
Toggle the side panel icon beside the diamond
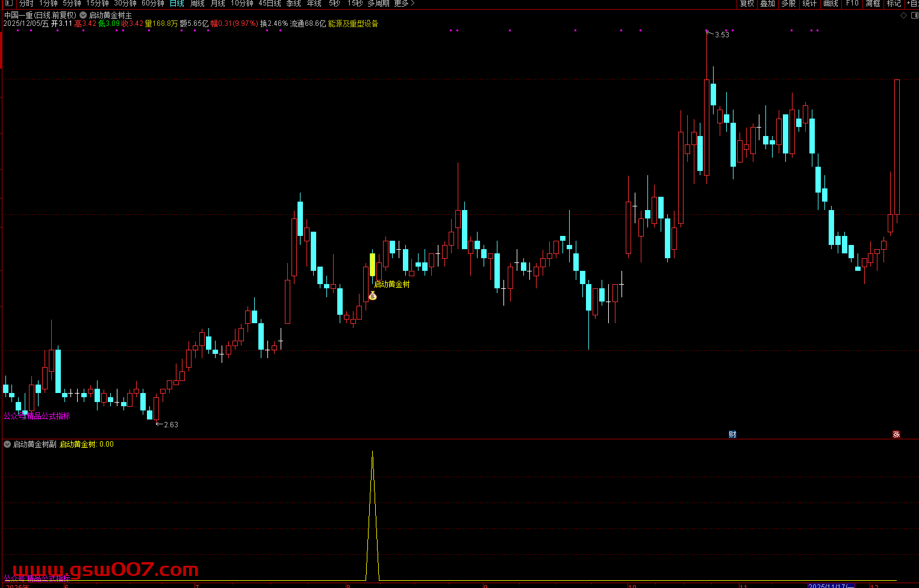913,15
